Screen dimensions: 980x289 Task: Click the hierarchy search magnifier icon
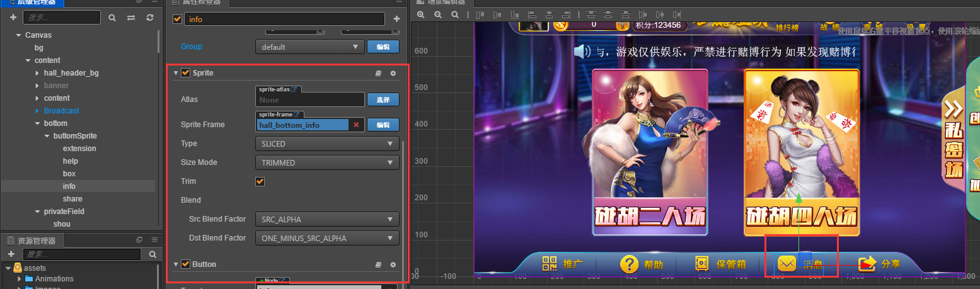point(112,18)
